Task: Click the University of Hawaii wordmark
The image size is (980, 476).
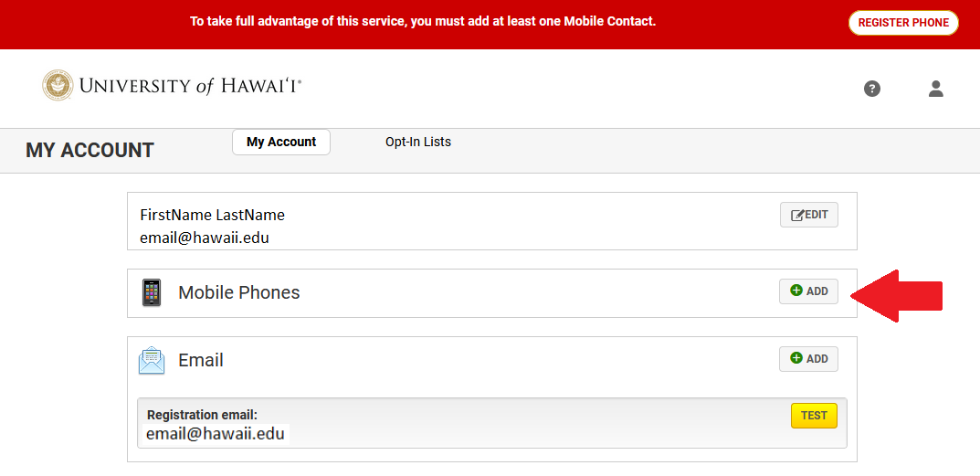Action: click(190, 86)
